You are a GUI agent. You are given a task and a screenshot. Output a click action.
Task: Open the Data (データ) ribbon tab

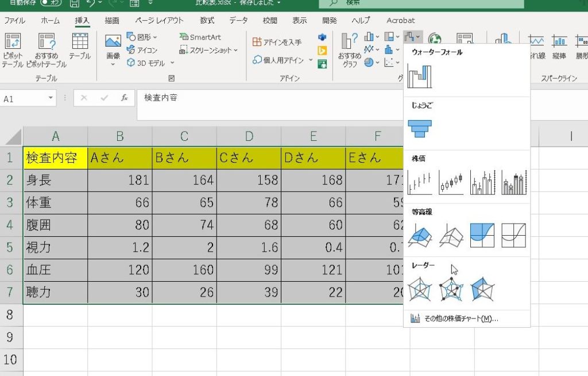[x=238, y=20]
